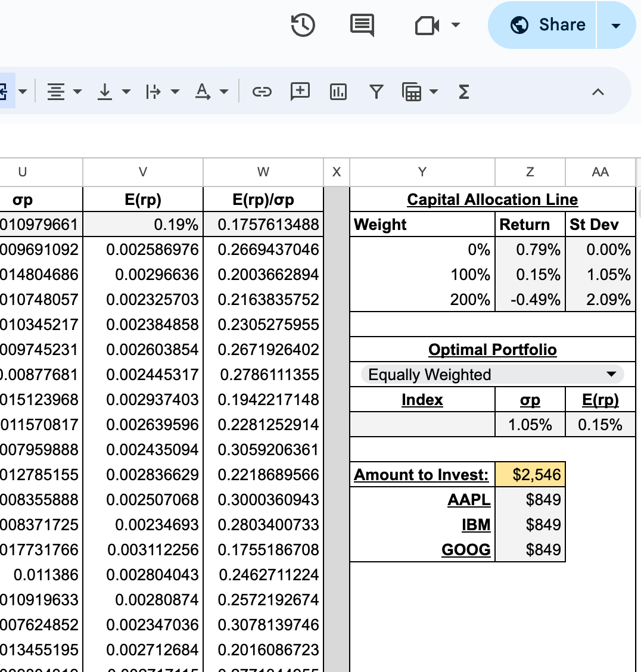Open the arrow next to Share
The height and width of the screenshot is (672, 641).
pos(616,25)
